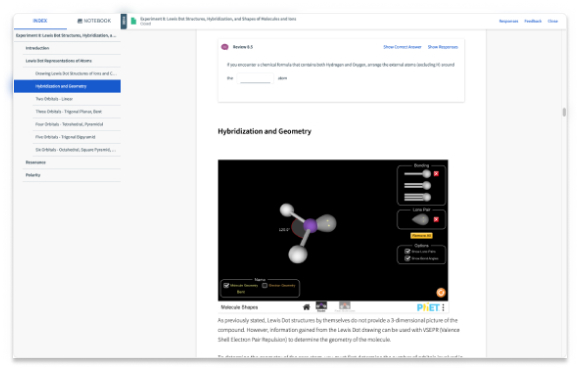Toggle the Show Bond Angles checkbox

408,258
